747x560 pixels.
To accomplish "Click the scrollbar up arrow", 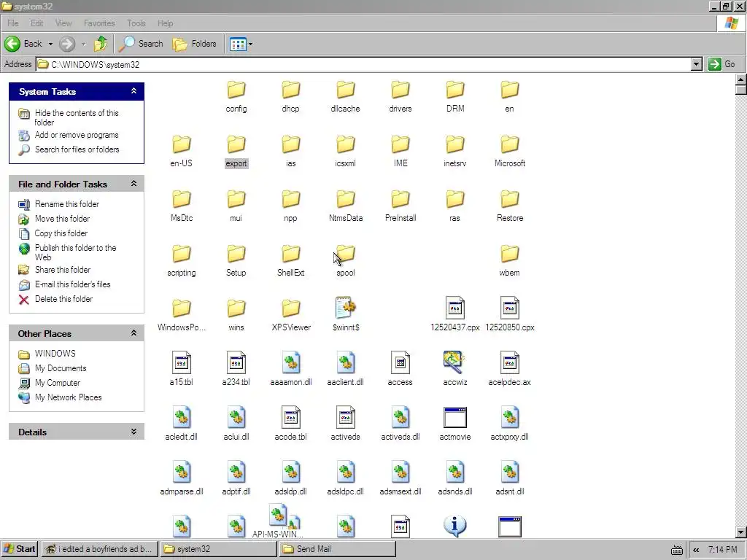I will click(x=741, y=79).
